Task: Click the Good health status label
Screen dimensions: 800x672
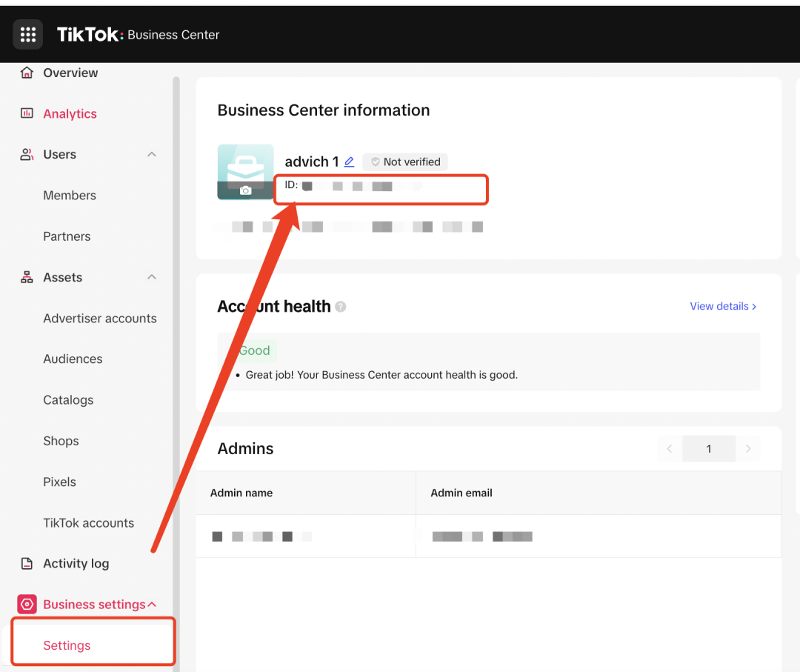Action: pos(254,350)
